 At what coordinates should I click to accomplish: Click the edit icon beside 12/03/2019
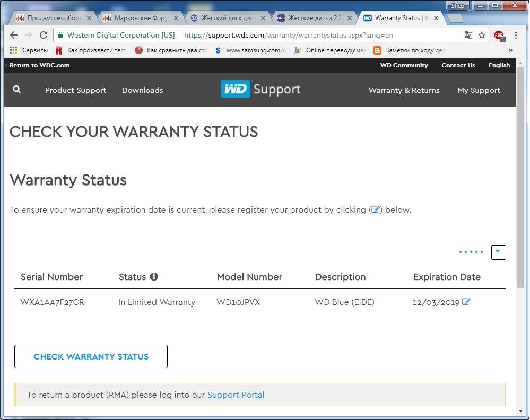[466, 302]
